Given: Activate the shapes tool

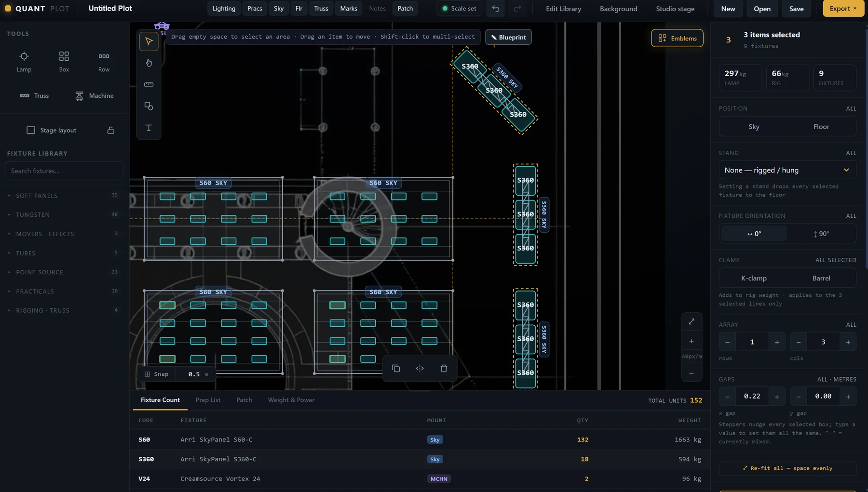Looking at the screenshot, I should tap(149, 106).
